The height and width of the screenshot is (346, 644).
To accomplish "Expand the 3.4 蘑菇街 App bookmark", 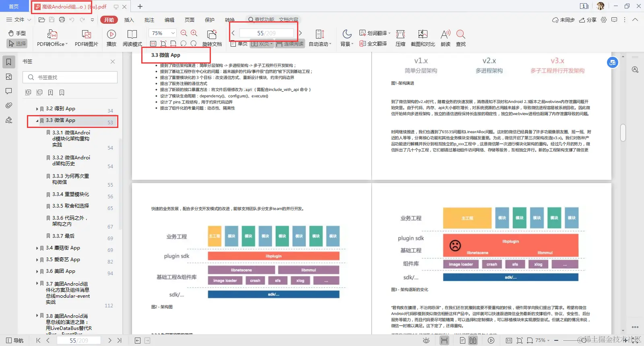I will (37, 248).
